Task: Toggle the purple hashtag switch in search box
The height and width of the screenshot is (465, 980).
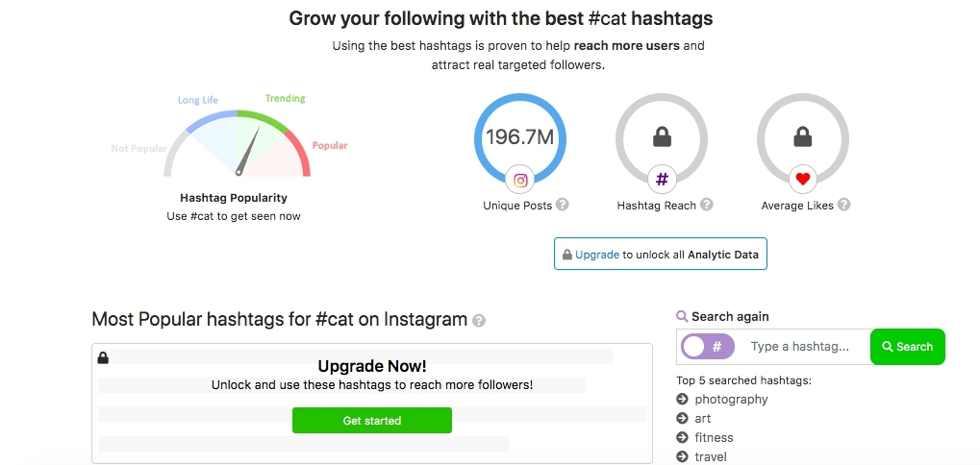Action: (x=708, y=347)
